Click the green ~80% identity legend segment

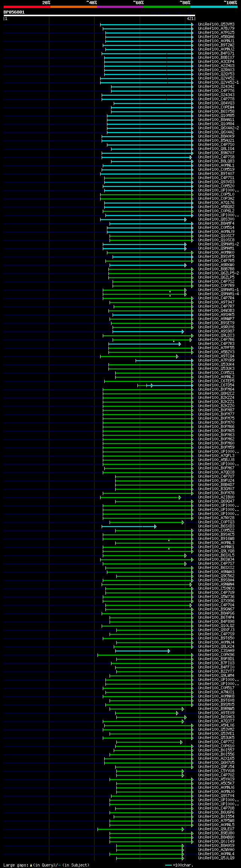(x=167, y=7)
